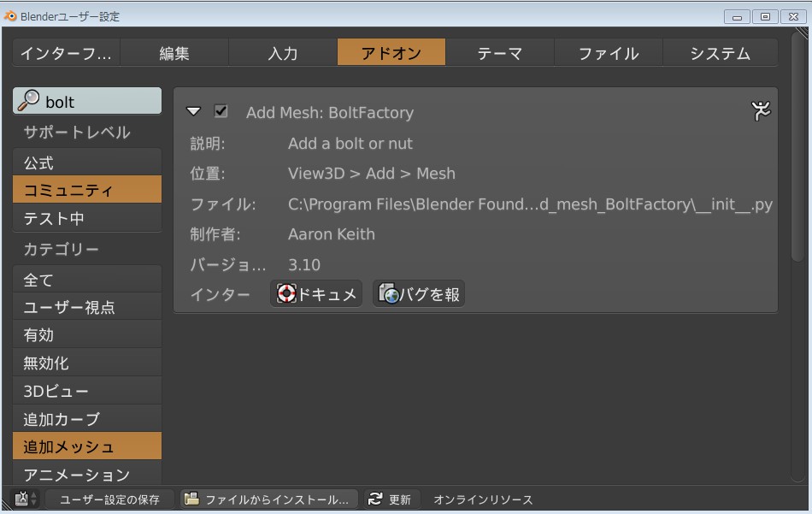Screen dimensions: 812x514
Task: Select 追加カーブ category
Action: [x=87, y=418]
